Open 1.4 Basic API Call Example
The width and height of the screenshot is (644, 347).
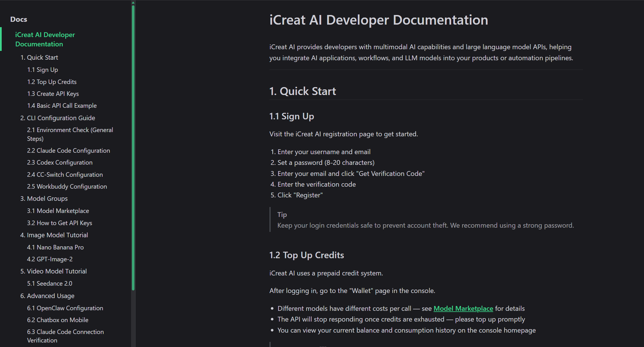62,105
